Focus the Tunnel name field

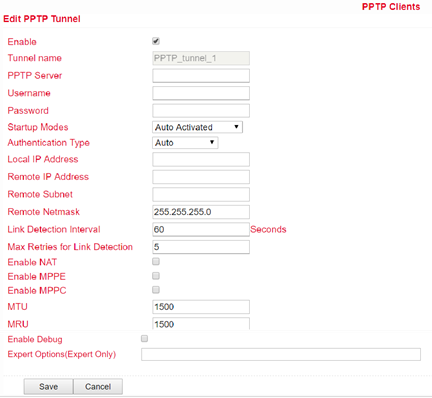[201, 58]
